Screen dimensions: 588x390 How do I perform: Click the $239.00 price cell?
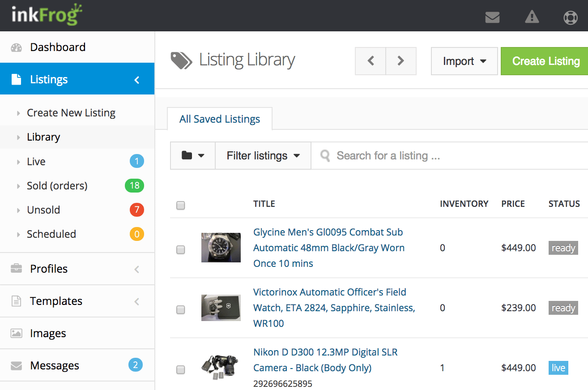point(519,308)
